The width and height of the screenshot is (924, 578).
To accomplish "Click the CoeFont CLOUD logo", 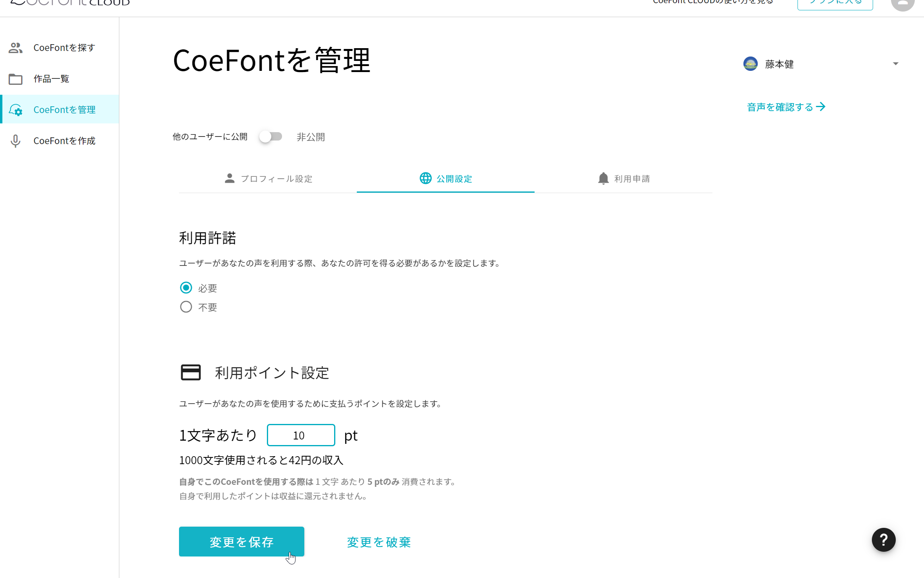I will point(70,3).
